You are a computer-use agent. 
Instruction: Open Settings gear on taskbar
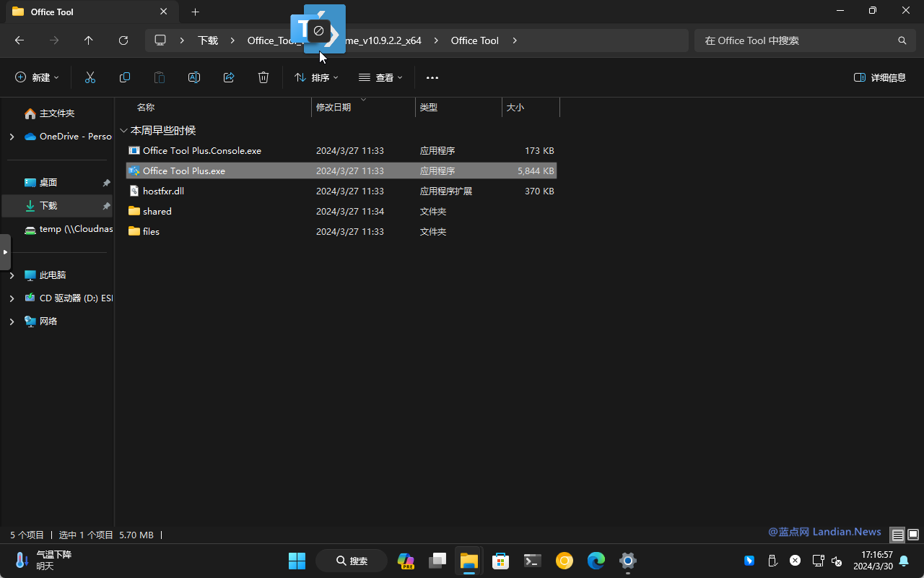[x=628, y=561]
